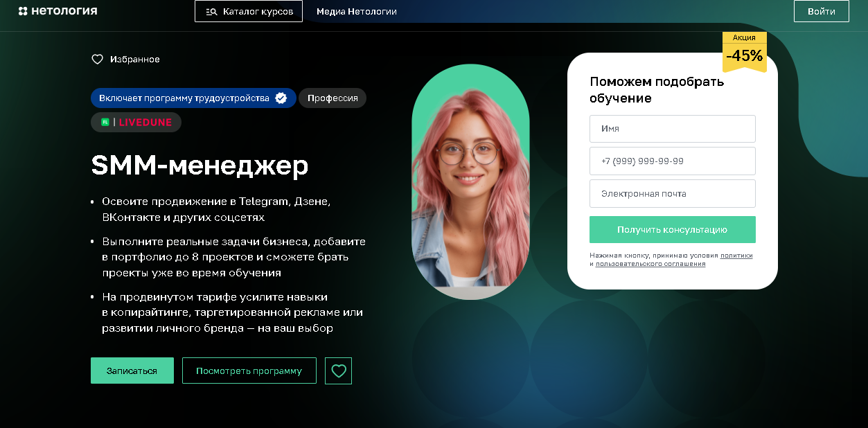This screenshot has height=428, width=868.
Task: Focus the Имя input field
Action: [x=673, y=129]
